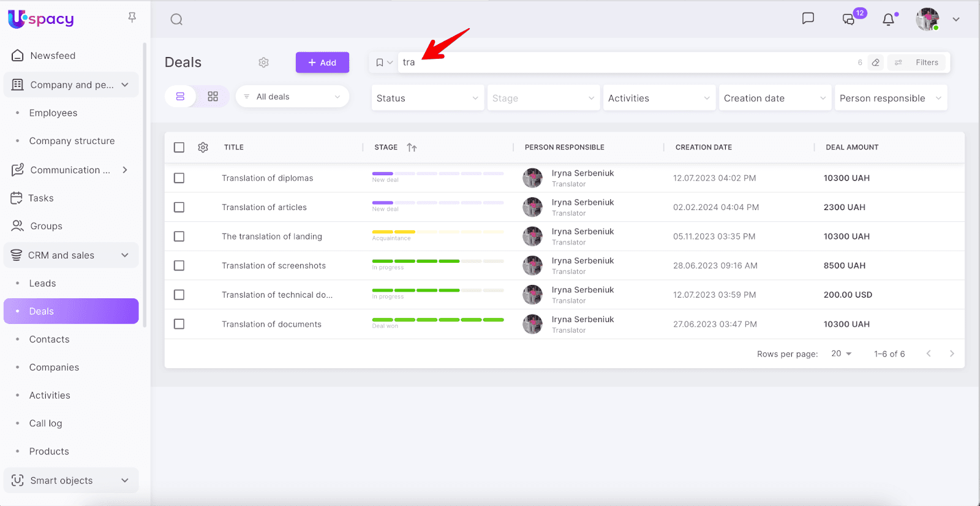Click the Add deal button
The width and height of the screenshot is (980, 506).
(322, 62)
